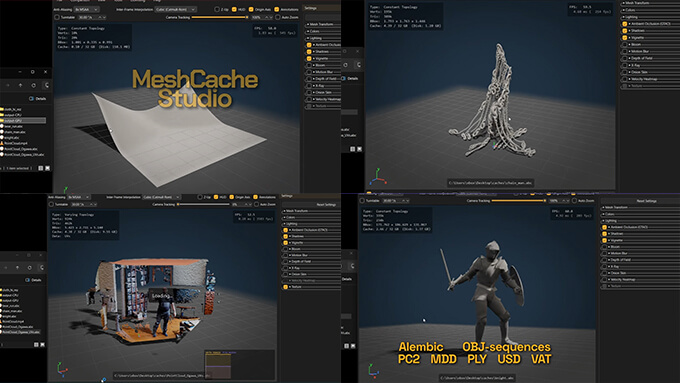Click Reset Settings in the knight view panel

[647, 201]
